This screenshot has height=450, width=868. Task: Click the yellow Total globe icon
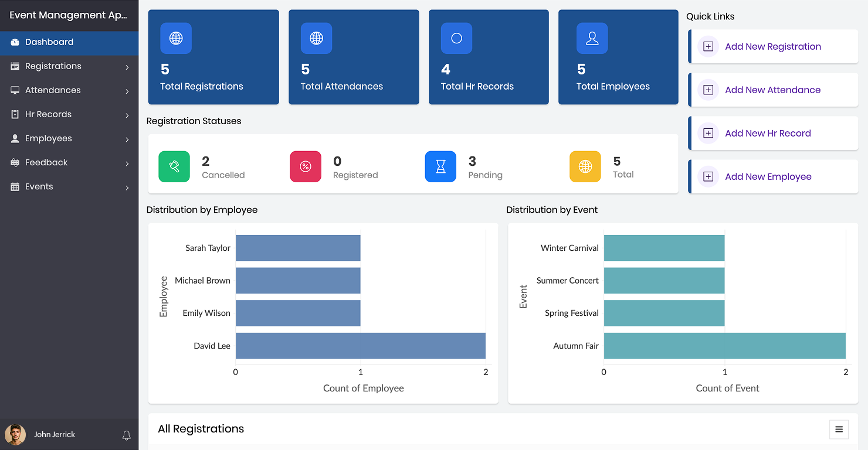(585, 167)
